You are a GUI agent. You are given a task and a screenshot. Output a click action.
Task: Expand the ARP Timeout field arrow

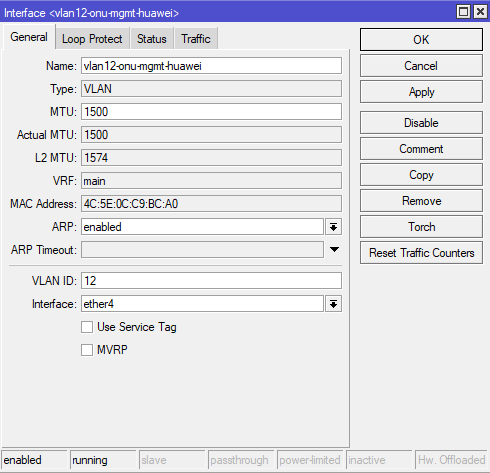click(x=334, y=249)
